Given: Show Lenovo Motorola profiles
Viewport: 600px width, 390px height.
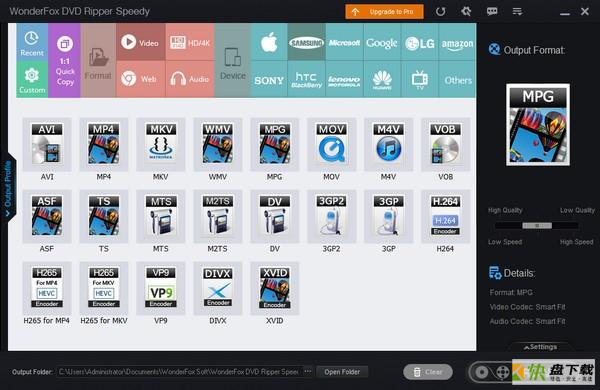Looking at the screenshot, I should 344,79.
